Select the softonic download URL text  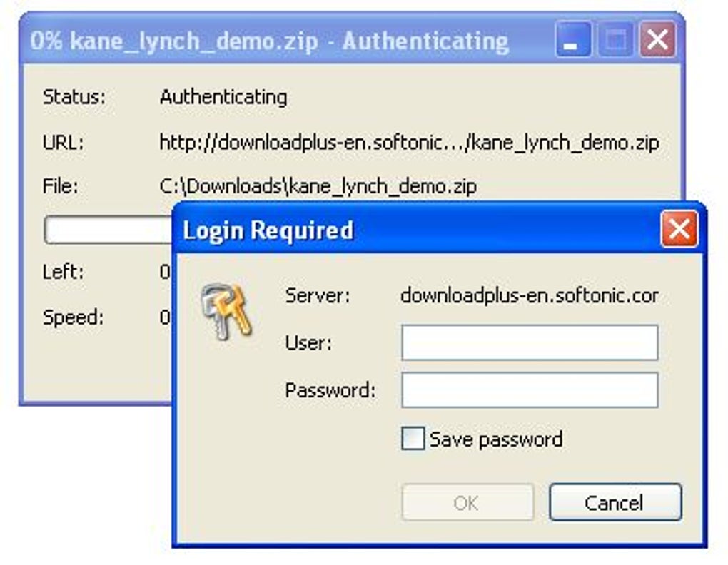409,142
